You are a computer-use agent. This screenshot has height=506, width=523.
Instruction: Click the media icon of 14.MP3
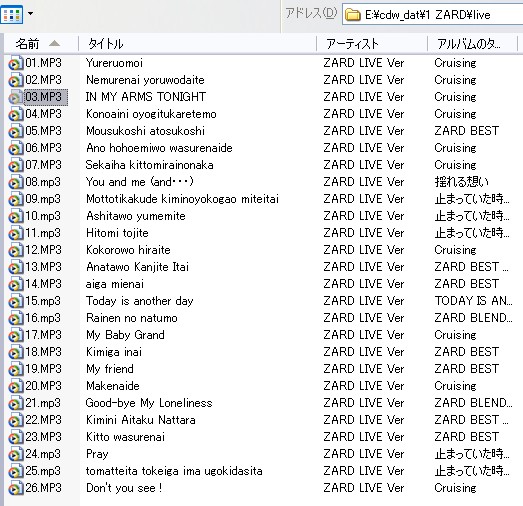click(x=15, y=285)
